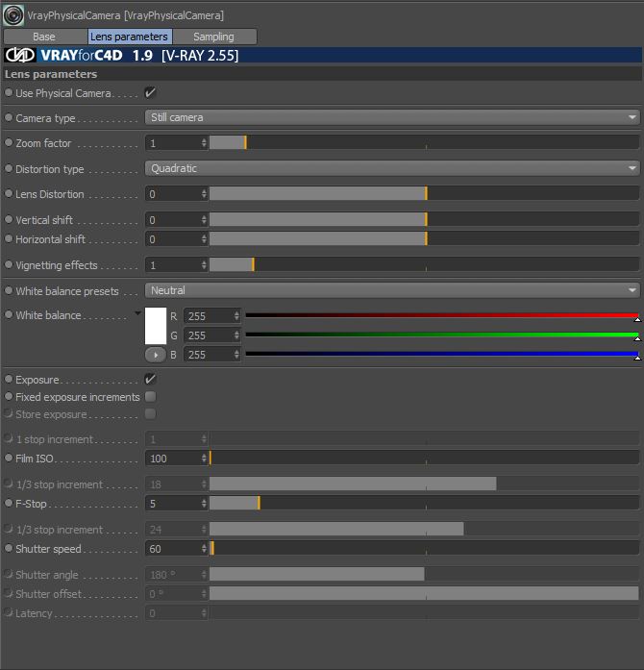Click the VrayPhysicalCamera object icon
This screenshot has width=644, height=670.
click(x=13, y=15)
